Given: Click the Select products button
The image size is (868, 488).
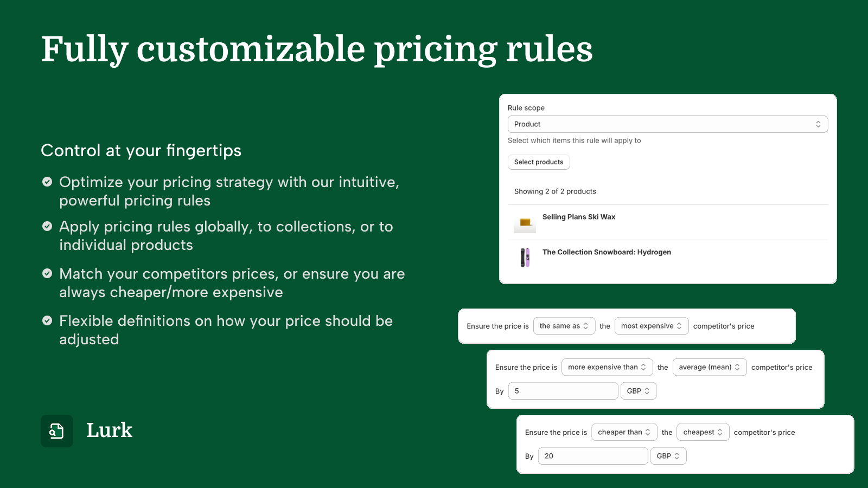Looking at the screenshot, I should (x=539, y=162).
